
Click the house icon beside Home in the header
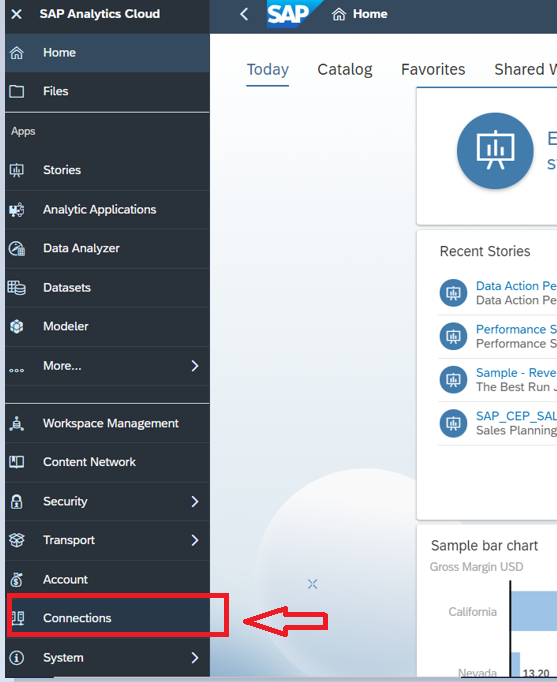[x=339, y=14]
